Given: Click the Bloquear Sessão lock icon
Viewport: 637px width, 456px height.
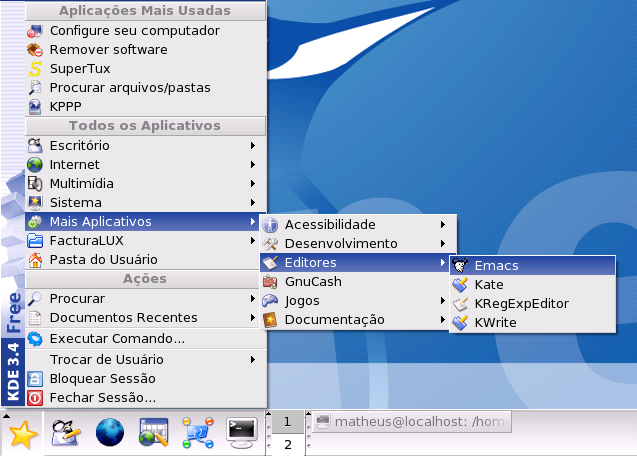Looking at the screenshot, I should point(35,379).
